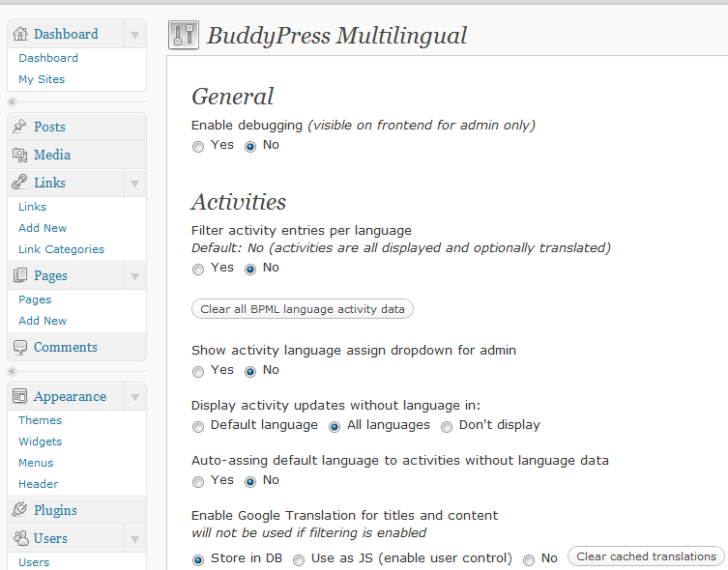Collapse the menu using the upper separator arrow
Viewport: 728px width, 570px height.
(x=12, y=101)
